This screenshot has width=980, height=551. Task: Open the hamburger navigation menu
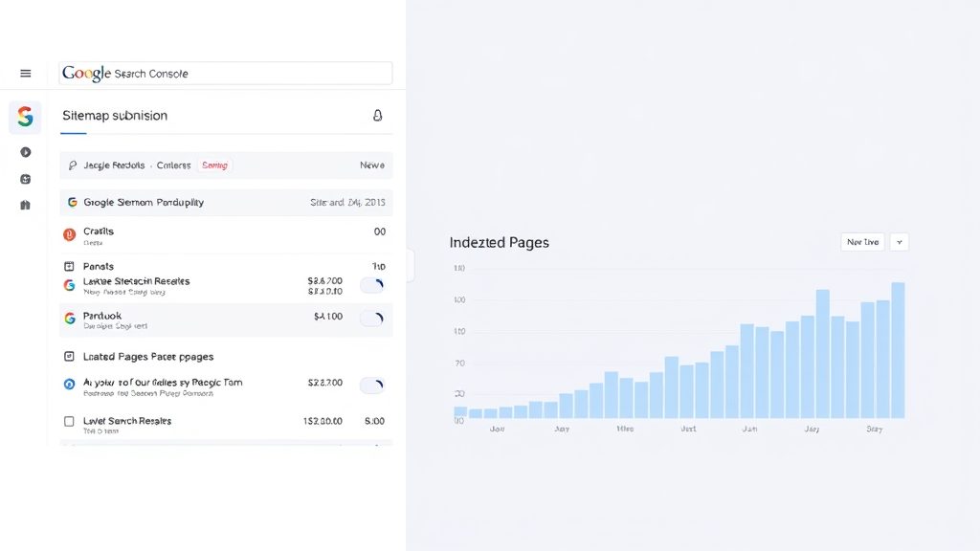[26, 73]
